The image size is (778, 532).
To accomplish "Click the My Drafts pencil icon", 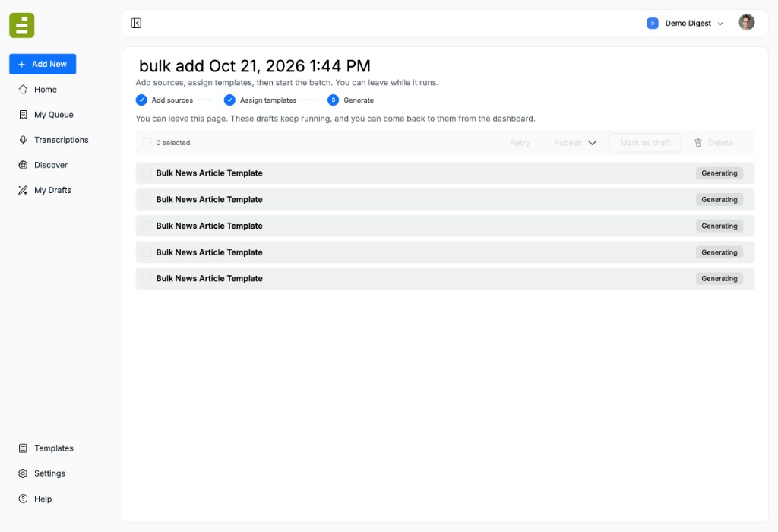I will 23,190.
